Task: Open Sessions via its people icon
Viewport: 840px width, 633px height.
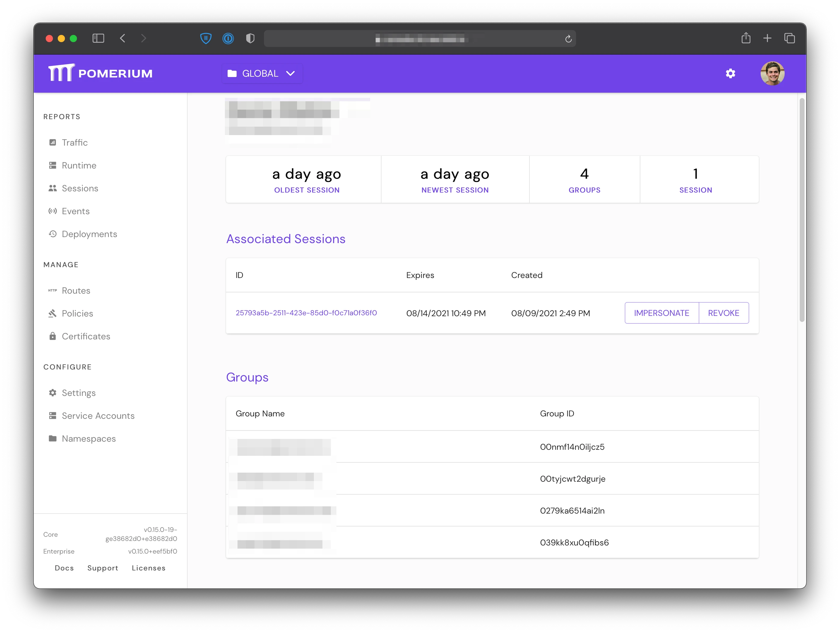Action: click(x=52, y=188)
